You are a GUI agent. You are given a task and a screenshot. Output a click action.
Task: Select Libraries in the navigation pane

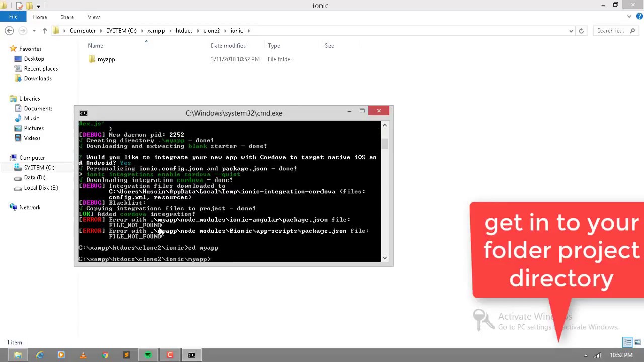tap(29, 99)
